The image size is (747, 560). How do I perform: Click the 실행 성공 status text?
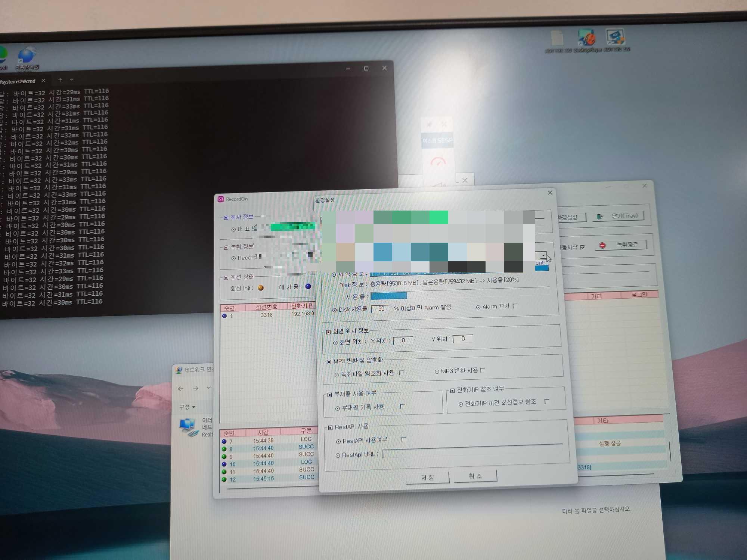[610, 444]
